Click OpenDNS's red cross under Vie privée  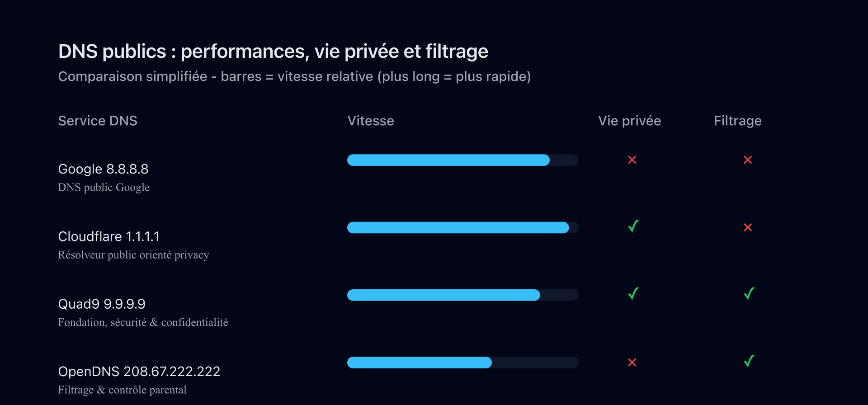[632, 363]
